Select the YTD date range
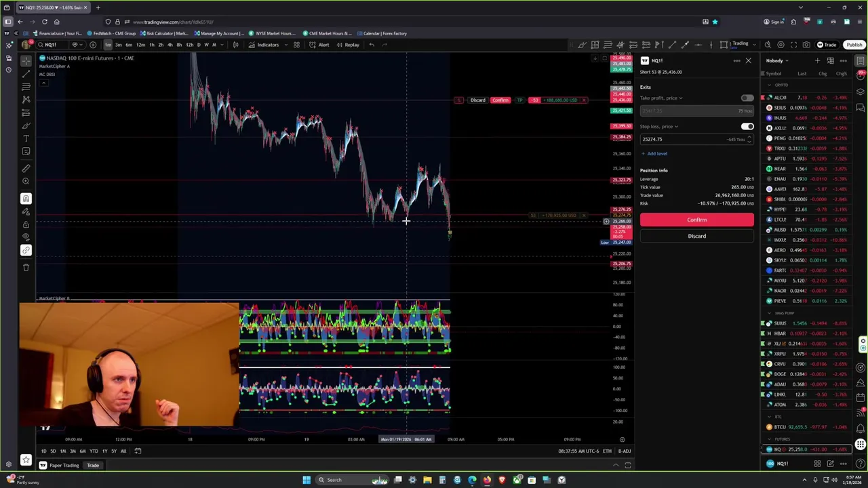The image size is (868, 488). click(x=94, y=451)
